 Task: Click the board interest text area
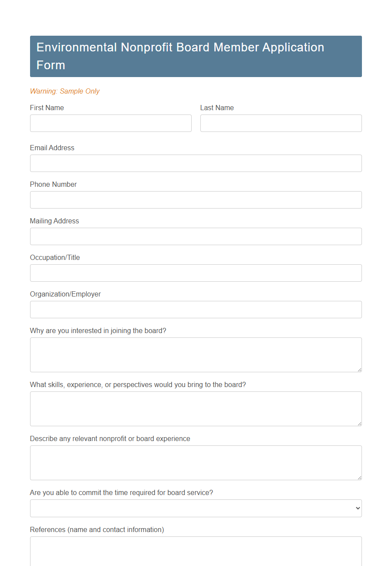pyautogui.click(x=196, y=354)
